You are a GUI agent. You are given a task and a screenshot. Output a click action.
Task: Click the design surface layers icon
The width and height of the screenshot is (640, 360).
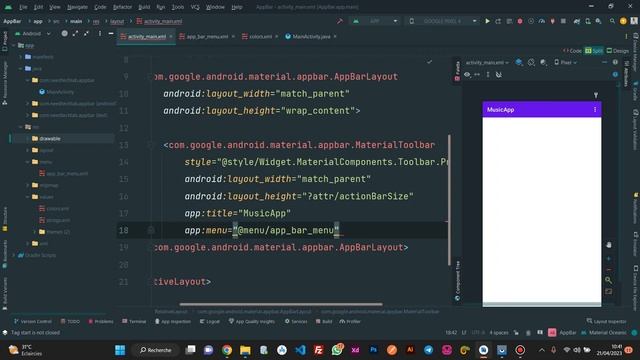click(x=519, y=62)
